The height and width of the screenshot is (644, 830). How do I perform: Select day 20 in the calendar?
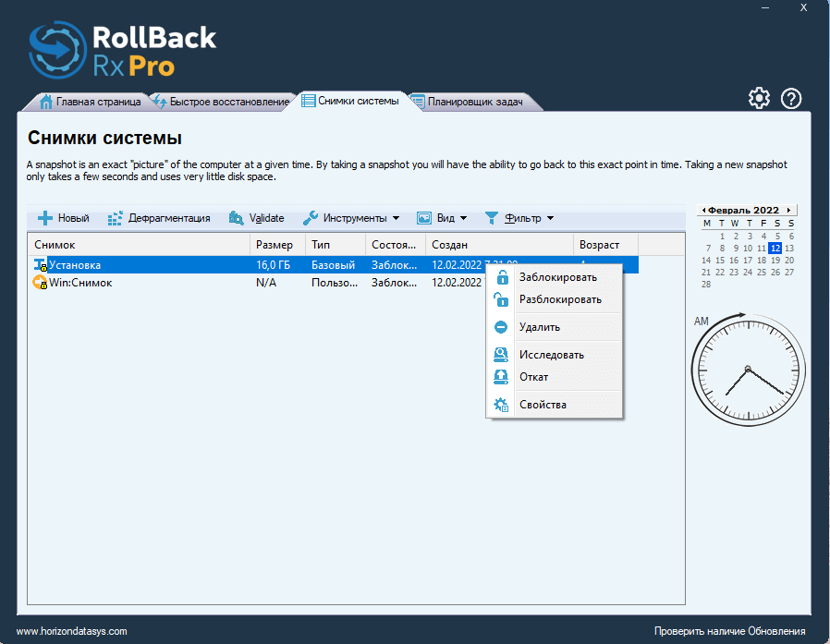point(789,261)
